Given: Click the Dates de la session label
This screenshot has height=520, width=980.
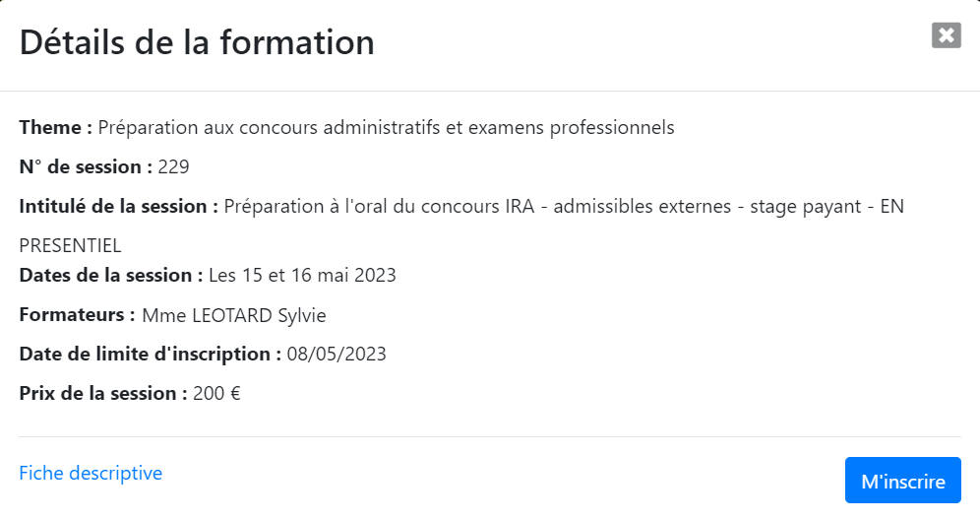Looking at the screenshot, I should [111, 275].
